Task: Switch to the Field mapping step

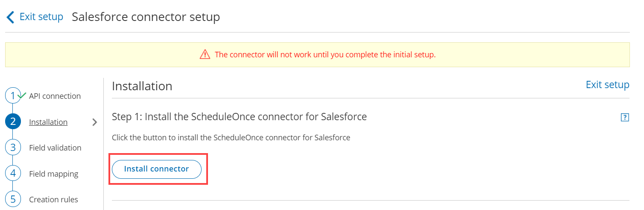Action: [x=53, y=174]
